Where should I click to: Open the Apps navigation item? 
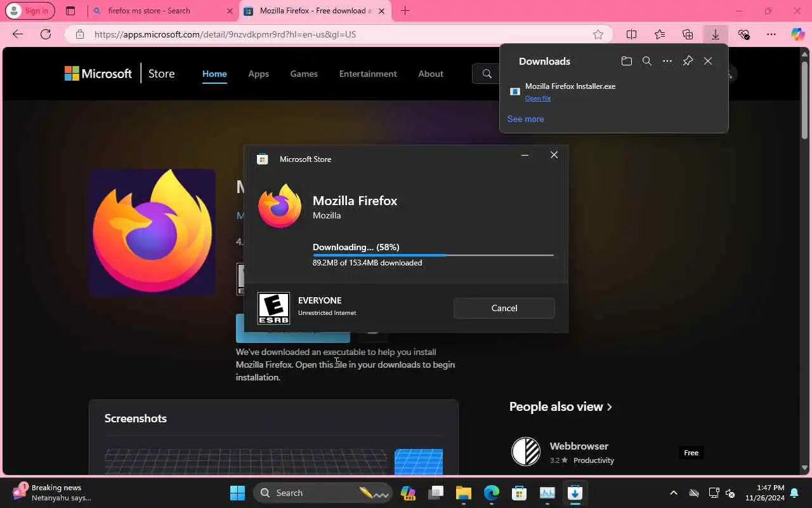258,74
